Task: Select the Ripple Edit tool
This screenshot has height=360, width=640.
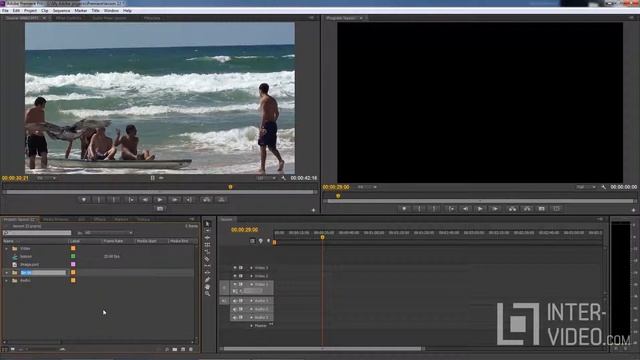Action: pos(207,238)
